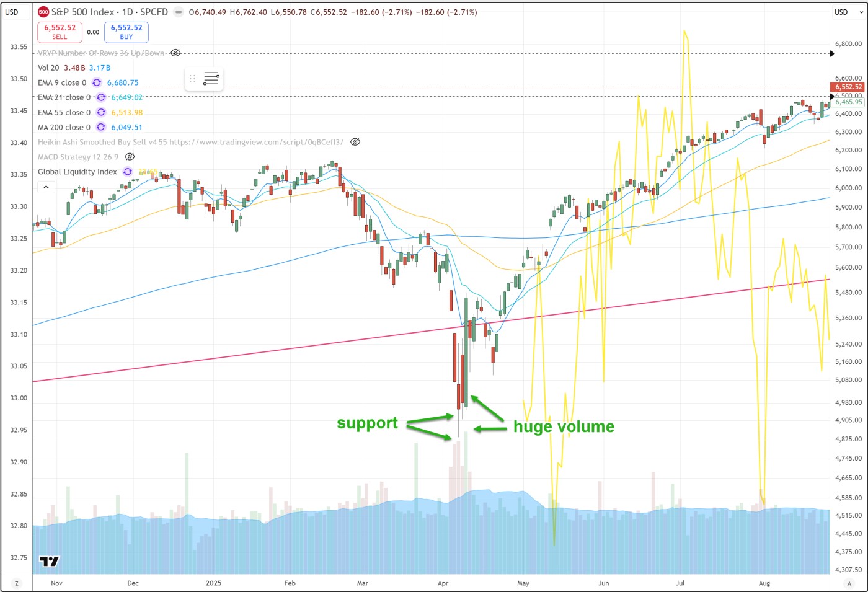Image resolution: width=868 pixels, height=592 pixels.
Task: Unhide the Heikin Ashi Smoothed indicator
Action: click(355, 142)
